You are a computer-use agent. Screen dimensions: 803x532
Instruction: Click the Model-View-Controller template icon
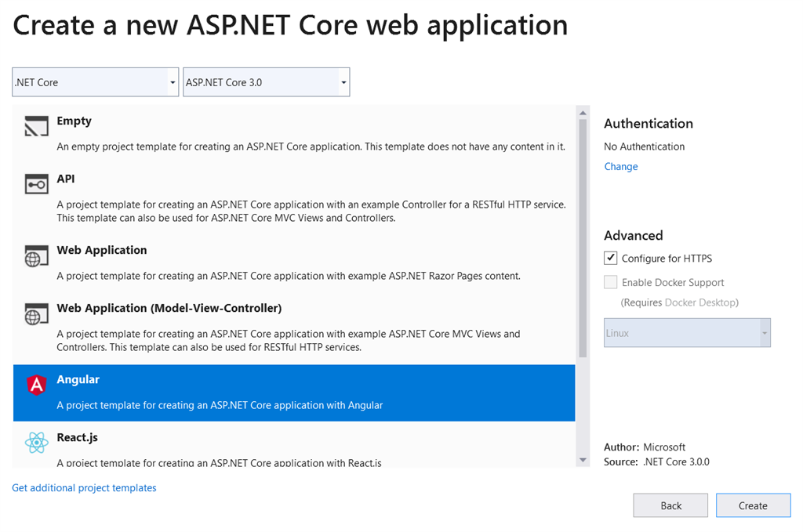coord(36,313)
